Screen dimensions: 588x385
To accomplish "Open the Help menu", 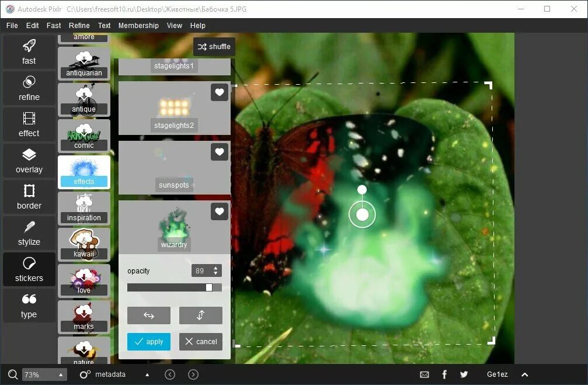I will tap(197, 26).
